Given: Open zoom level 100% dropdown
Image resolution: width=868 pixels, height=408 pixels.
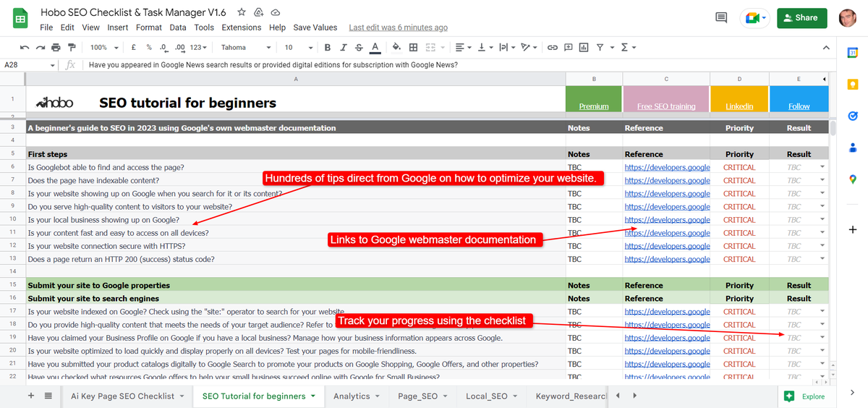Looking at the screenshot, I should pyautogui.click(x=104, y=48).
